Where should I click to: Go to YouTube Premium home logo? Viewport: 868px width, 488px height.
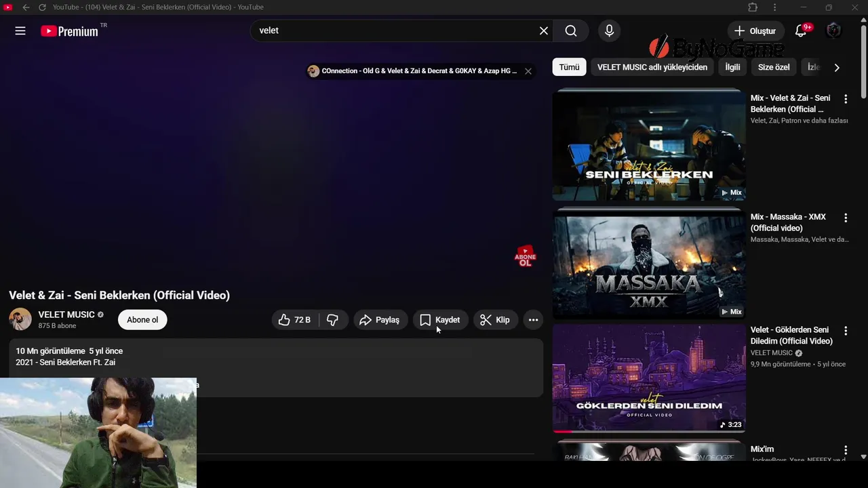pyautogui.click(x=69, y=31)
